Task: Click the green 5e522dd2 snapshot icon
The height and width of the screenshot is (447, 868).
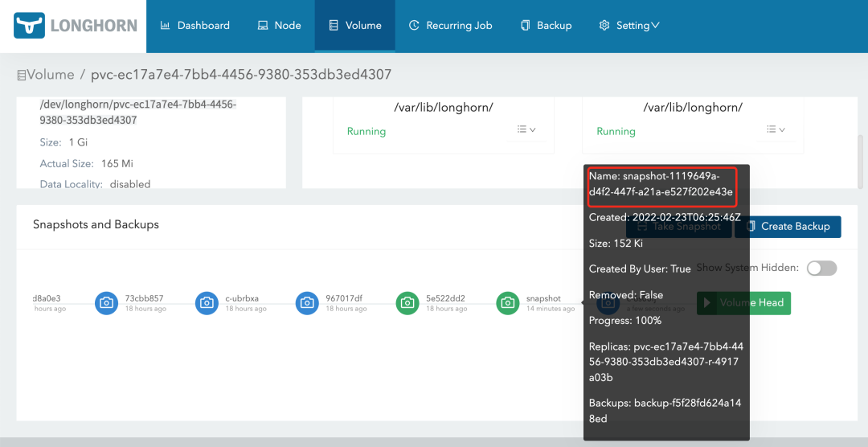Action: (407, 303)
